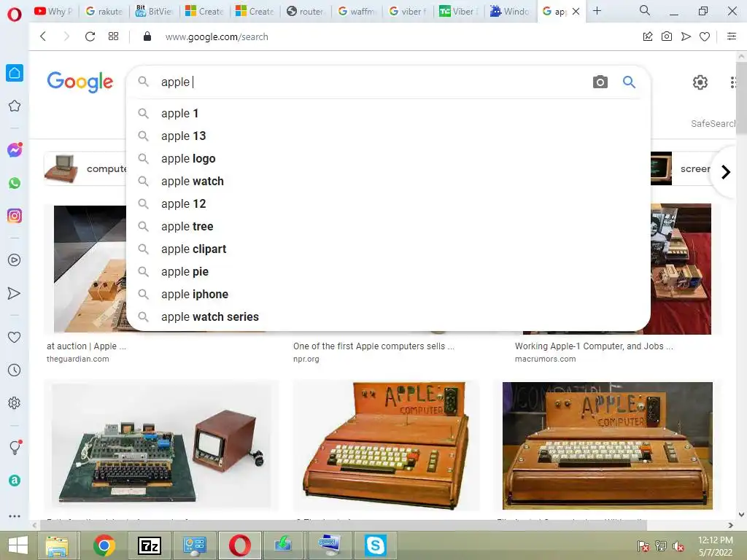Open the Player icon in the sidebar

[x=15, y=260]
